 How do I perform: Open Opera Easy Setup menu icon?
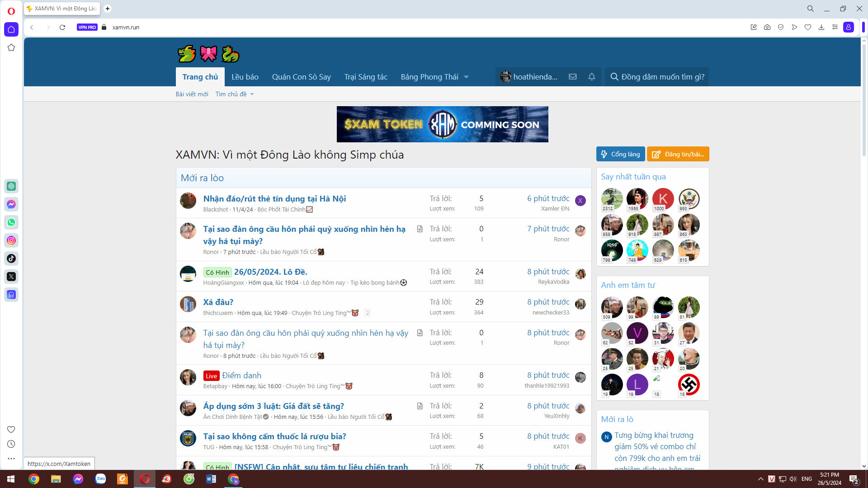(835, 27)
